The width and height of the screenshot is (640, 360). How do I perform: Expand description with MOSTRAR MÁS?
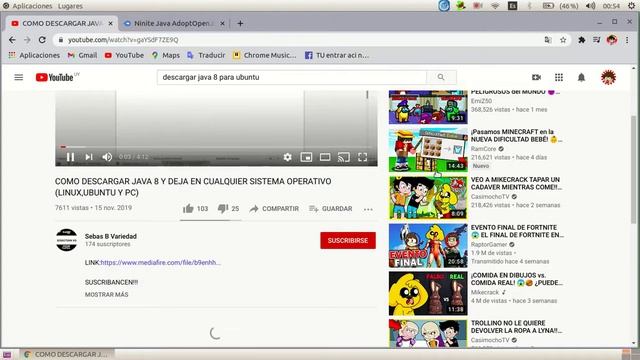[107, 294]
